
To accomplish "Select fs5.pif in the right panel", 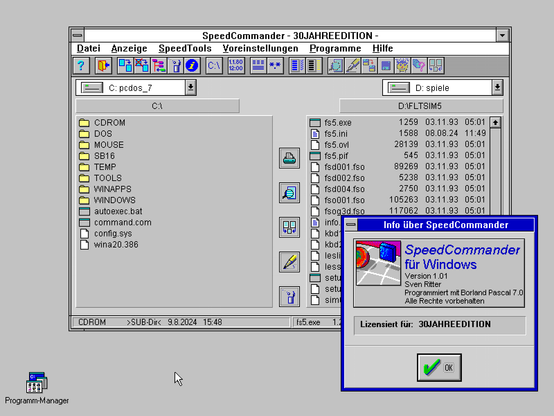I will pyautogui.click(x=398, y=156).
